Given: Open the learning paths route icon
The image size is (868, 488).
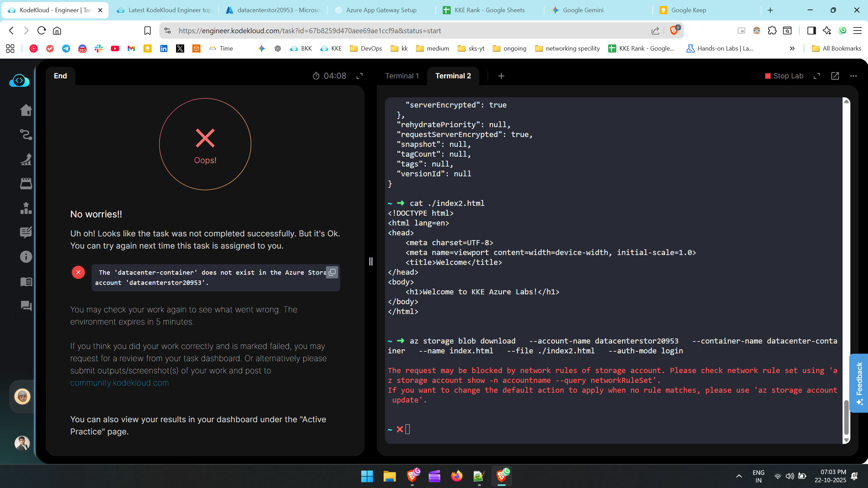Looking at the screenshot, I should pos(26,135).
